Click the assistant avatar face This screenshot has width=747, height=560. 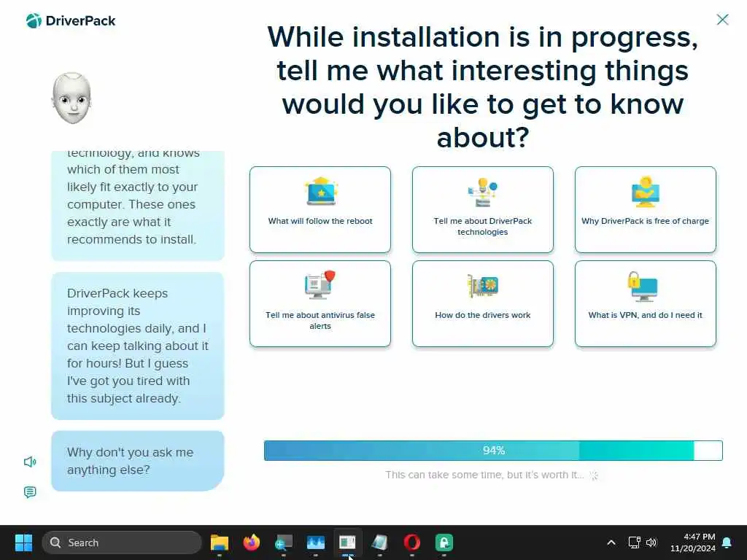coord(71,98)
